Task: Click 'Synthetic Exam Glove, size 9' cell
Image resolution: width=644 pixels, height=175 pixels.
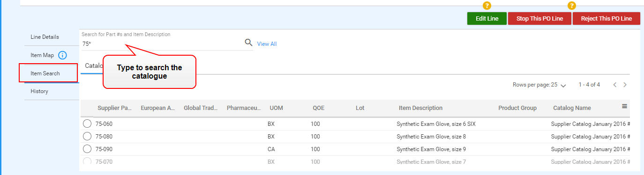Action: tap(431, 149)
